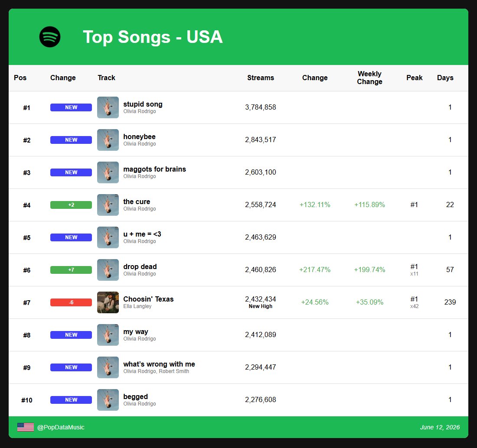
Task: Open the what's wrong with me album art
Action: pyautogui.click(x=108, y=367)
